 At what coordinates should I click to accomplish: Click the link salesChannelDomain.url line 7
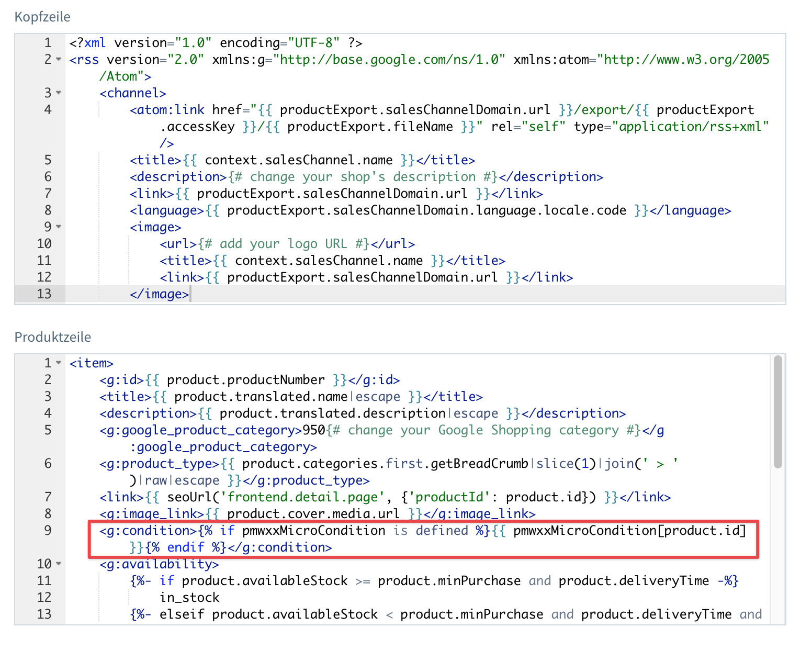[x=336, y=194]
